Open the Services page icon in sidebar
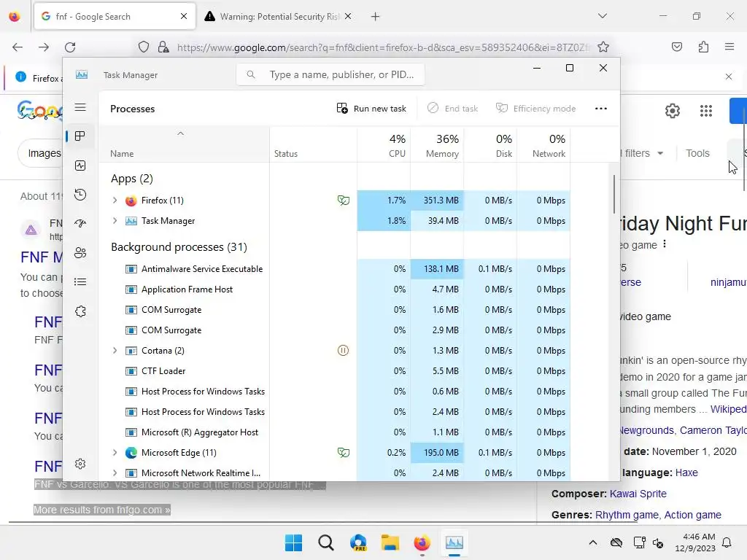The image size is (747, 560). pyautogui.click(x=80, y=311)
